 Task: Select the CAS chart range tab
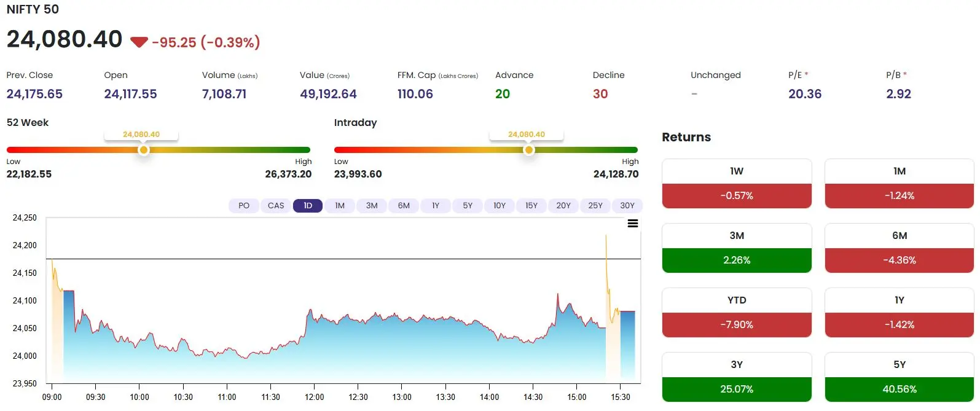point(276,205)
